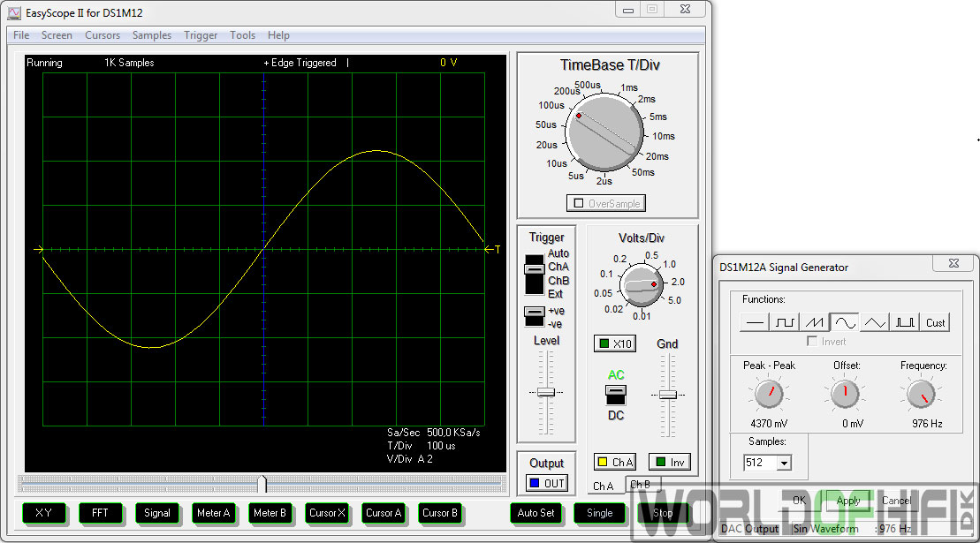
Task: Open the FFT view
Action: coord(100,513)
